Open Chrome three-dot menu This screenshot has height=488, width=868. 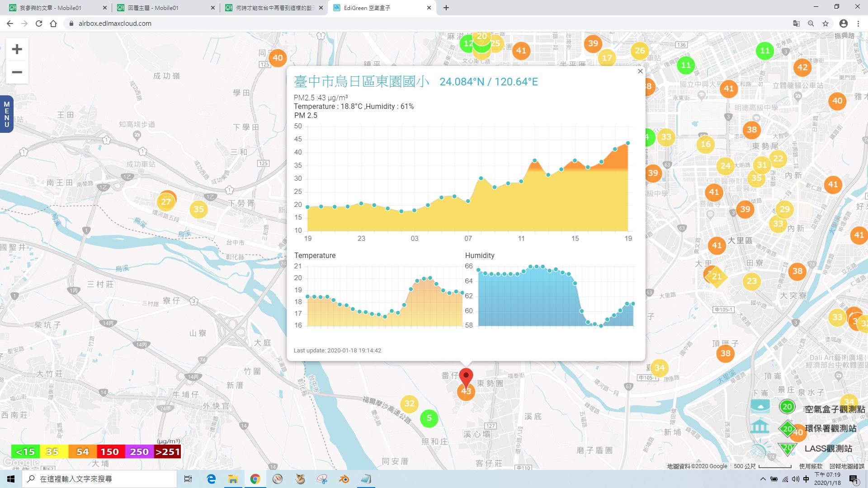[x=858, y=23]
